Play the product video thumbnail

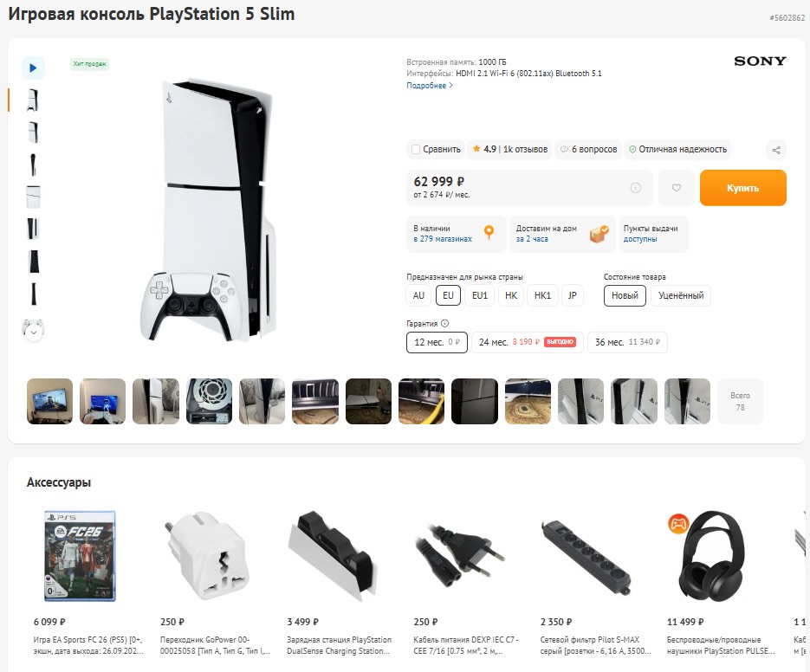(x=33, y=68)
